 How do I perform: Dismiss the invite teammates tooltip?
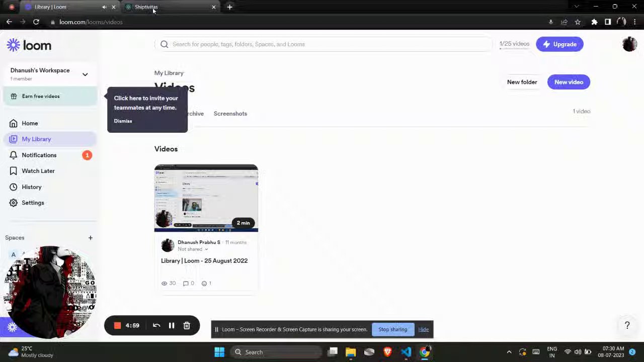coord(123,121)
